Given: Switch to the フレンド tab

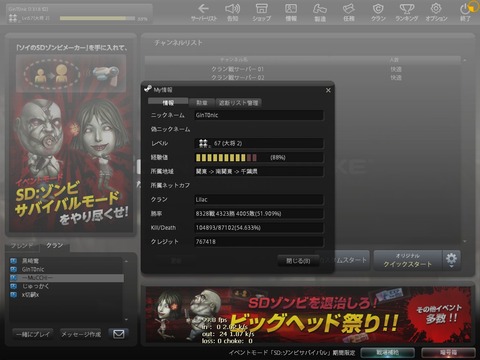Looking at the screenshot, I should (x=22, y=246).
